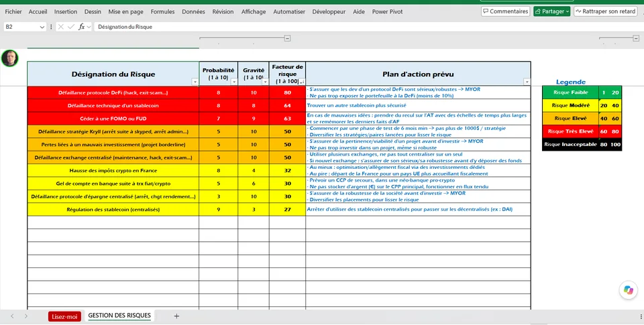644x325 pixels.
Task: Click the Legende title text
Action: (570, 82)
